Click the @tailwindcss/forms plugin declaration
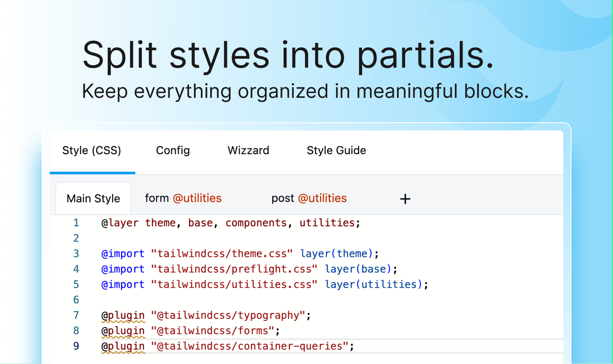Image resolution: width=613 pixels, height=364 pixels. (x=190, y=331)
